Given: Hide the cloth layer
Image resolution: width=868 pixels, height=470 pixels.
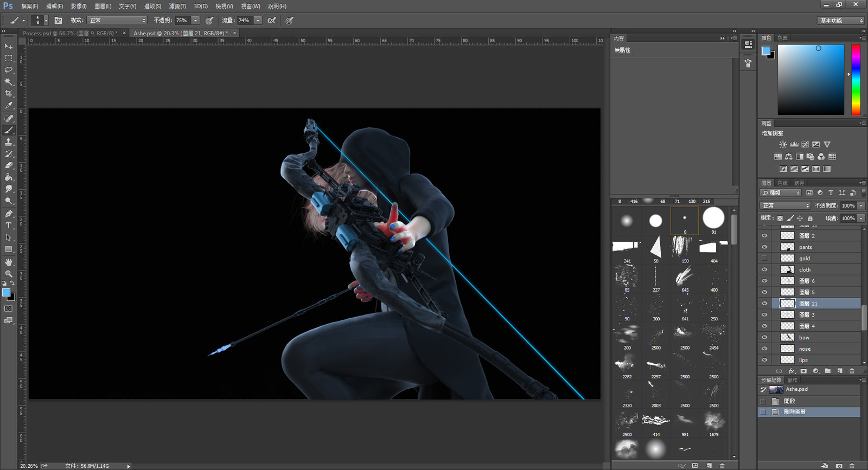Looking at the screenshot, I should click(x=764, y=269).
